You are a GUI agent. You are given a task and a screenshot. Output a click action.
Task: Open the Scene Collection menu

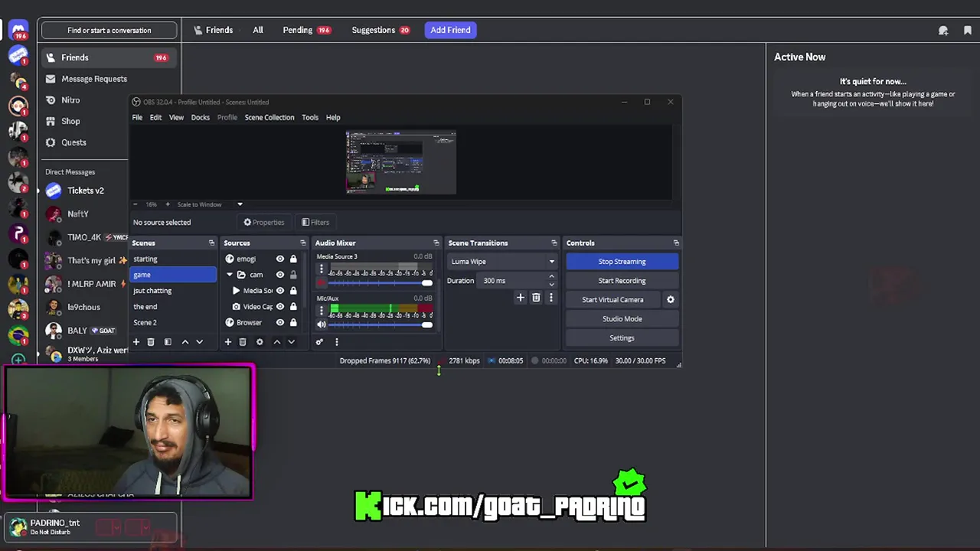(269, 118)
